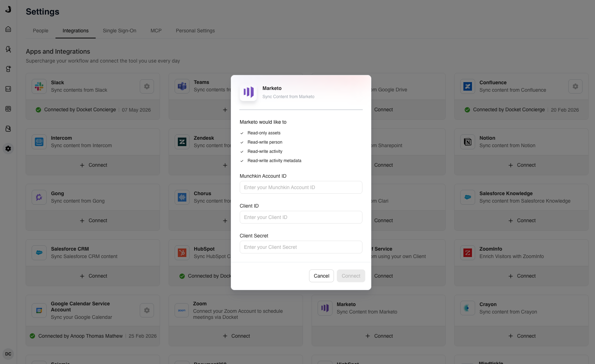This screenshot has width=595, height=364.
Task: Focus the Client ID input field
Action: 301,217
